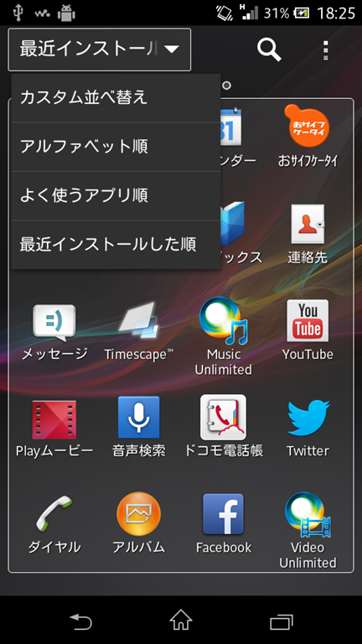The width and height of the screenshot is (362, 644).
Task: Choose 最近インストールした順 option
Action: tap(116, 244)
